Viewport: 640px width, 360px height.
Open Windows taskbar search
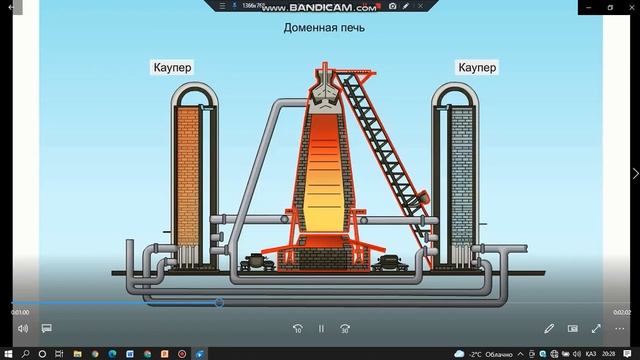pyautogui.click(x=25, y=354)
